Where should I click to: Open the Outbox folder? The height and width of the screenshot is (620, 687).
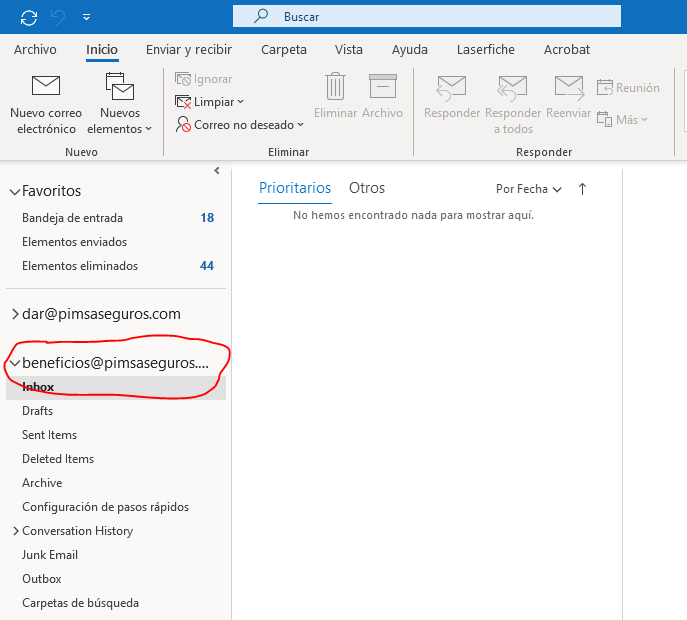click(42, 579)
